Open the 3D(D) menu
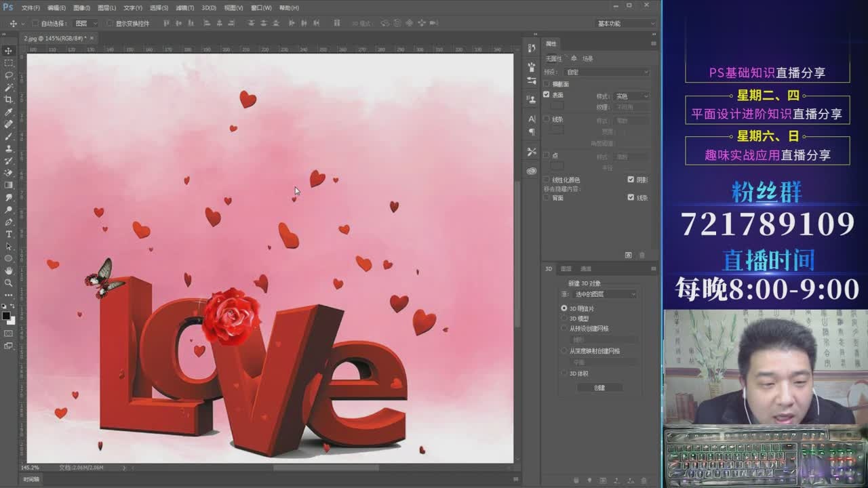The width and height of the screenshot is (868, 488). tap(209, 7)
